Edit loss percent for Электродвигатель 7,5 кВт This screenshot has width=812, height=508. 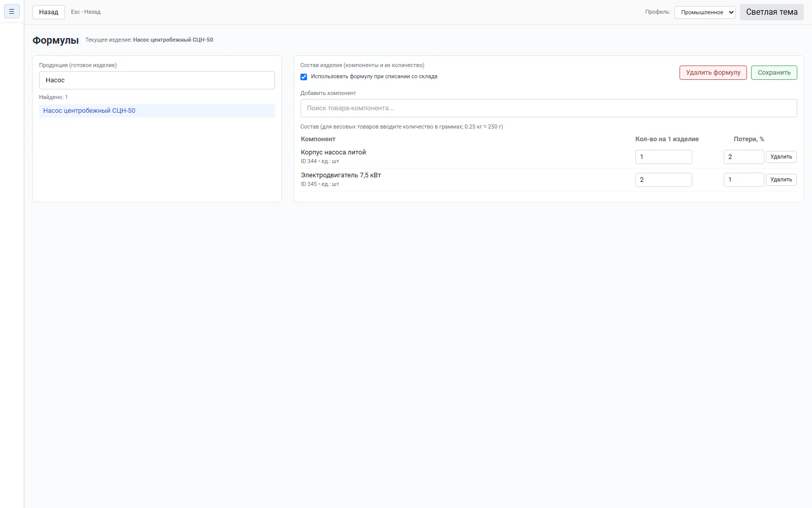pos(743,180)
